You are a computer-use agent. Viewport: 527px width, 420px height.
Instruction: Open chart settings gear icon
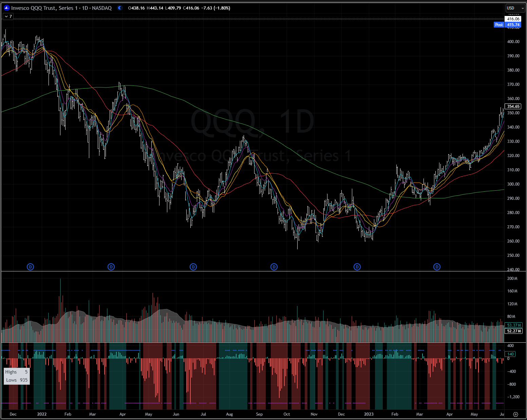click(x=515, y=414)
